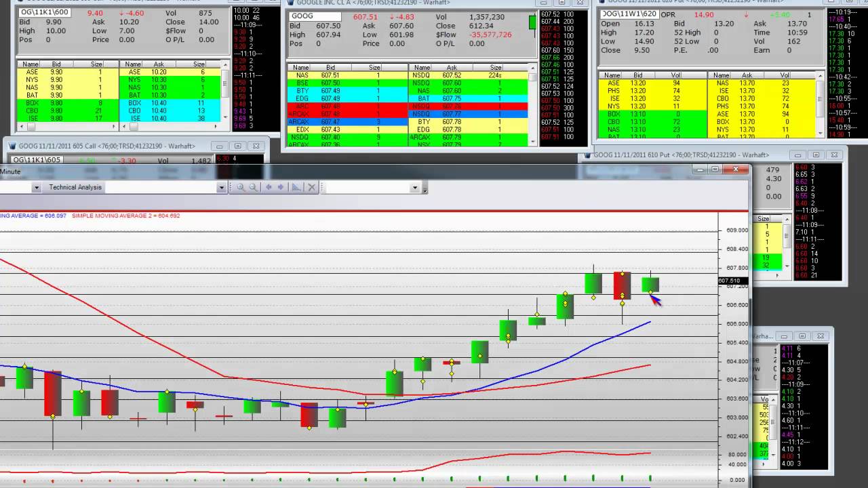Click the OG\11K1\600 symbol field
Image resolution: width=868 pixels, height=488 pixels.
[45, 12]
